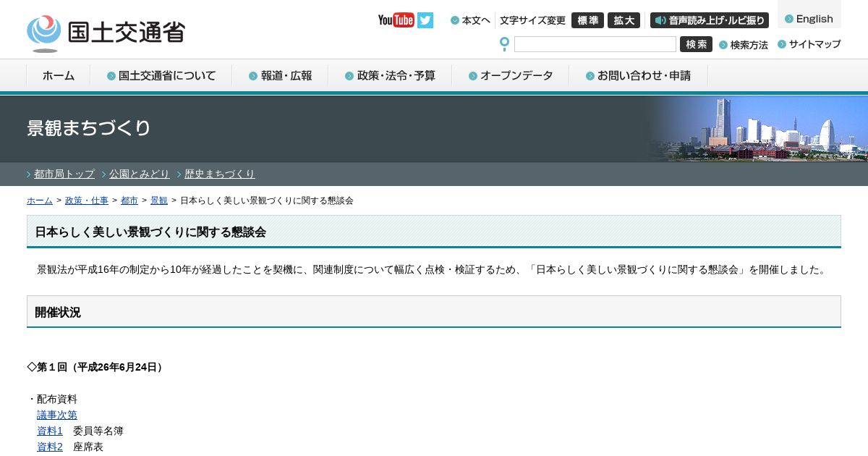Click the Yokohama skyline banner image
Screen dimensions: 868x456
(756, 129)
